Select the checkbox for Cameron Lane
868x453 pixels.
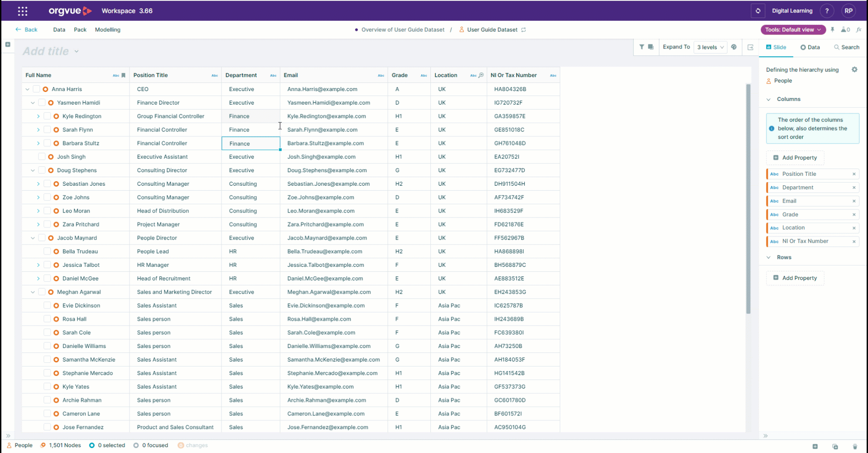(x=47, y=414)
